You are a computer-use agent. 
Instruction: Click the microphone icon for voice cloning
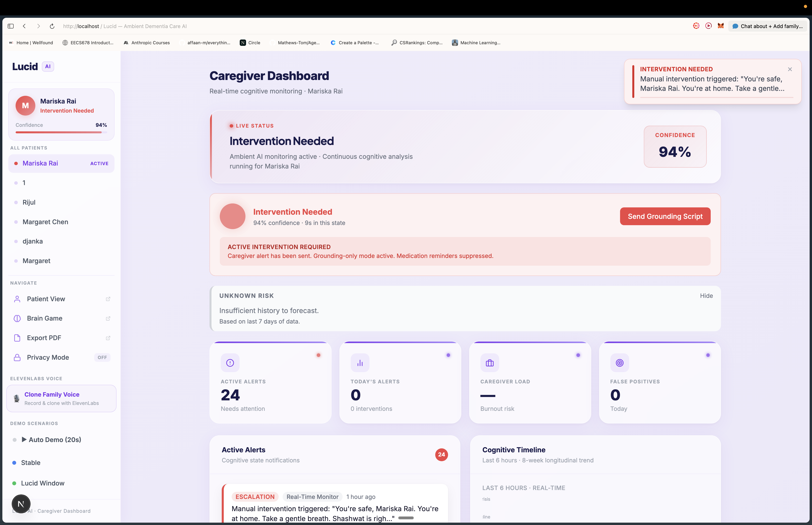[x=16, y=398]
